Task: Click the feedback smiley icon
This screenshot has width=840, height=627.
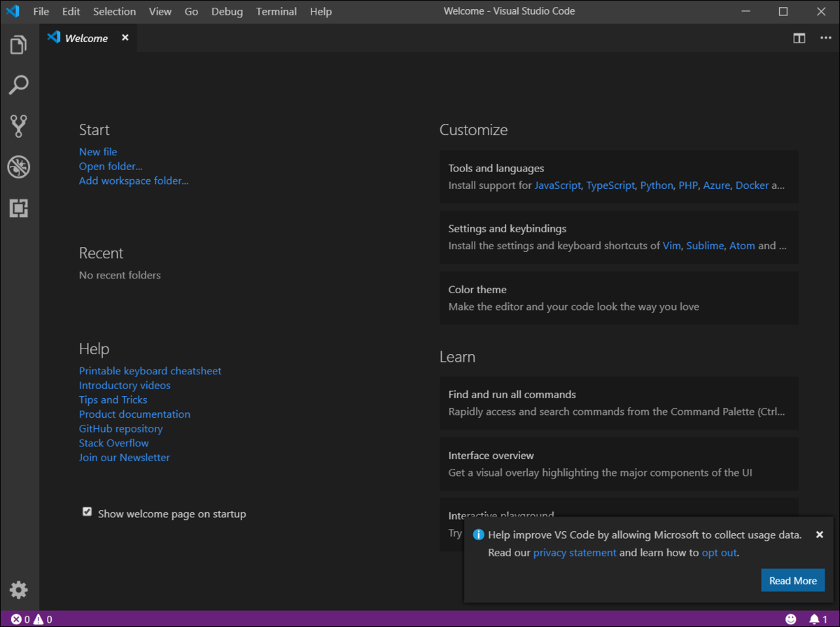Action: point(791,619)
